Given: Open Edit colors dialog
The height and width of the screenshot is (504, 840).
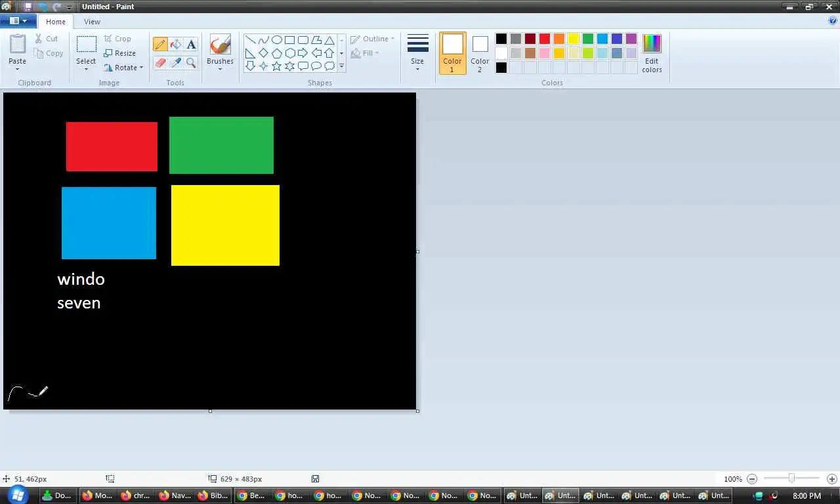Looking at the screenshot, I should pos(652,53).
